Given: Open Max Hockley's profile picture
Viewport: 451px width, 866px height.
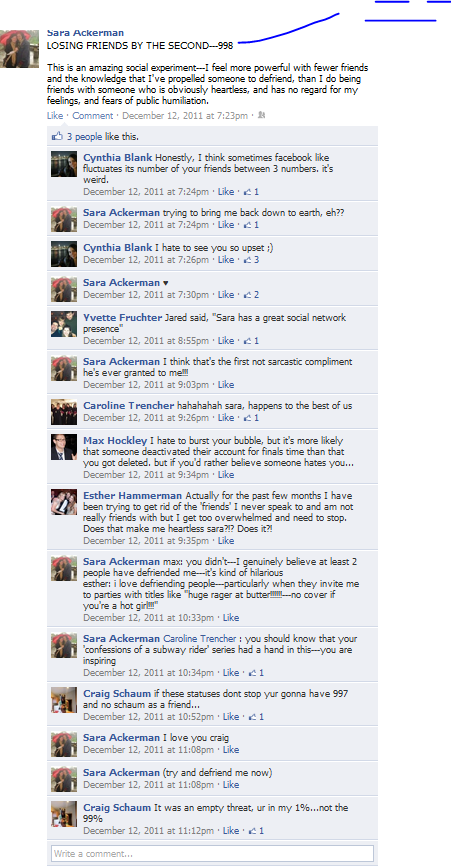Looking at the screenshot, I should (64, 447).
